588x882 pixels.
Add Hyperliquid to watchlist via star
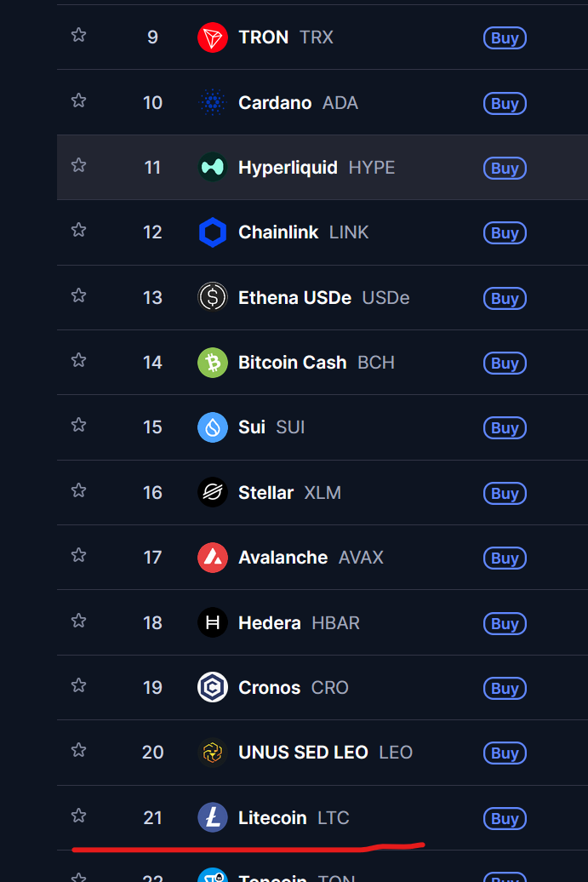[78, 165]
